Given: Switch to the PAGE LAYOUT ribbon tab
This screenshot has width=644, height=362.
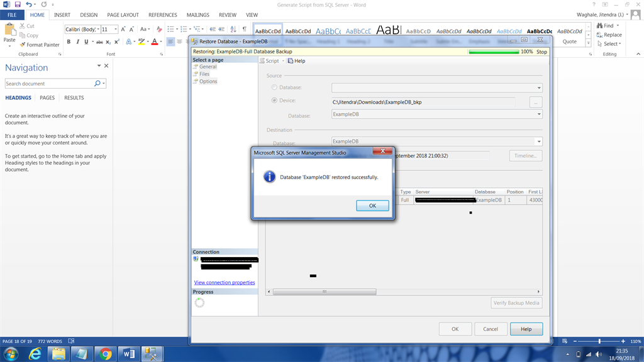Looking at the screenshot, I should coord(123,15).
